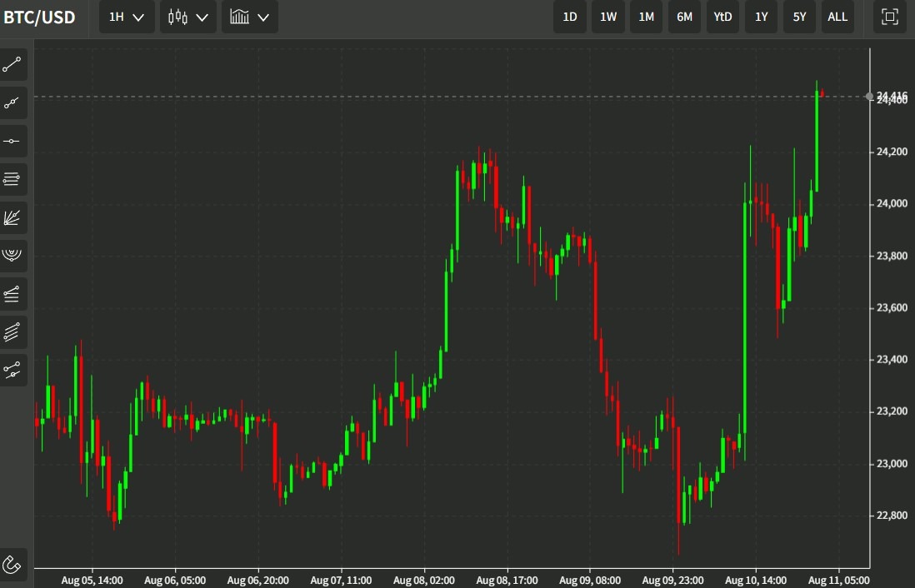Viewport: 915px width, 588px height.
Task: Click the BTC/USD symbol title
Action: (40, 17)
